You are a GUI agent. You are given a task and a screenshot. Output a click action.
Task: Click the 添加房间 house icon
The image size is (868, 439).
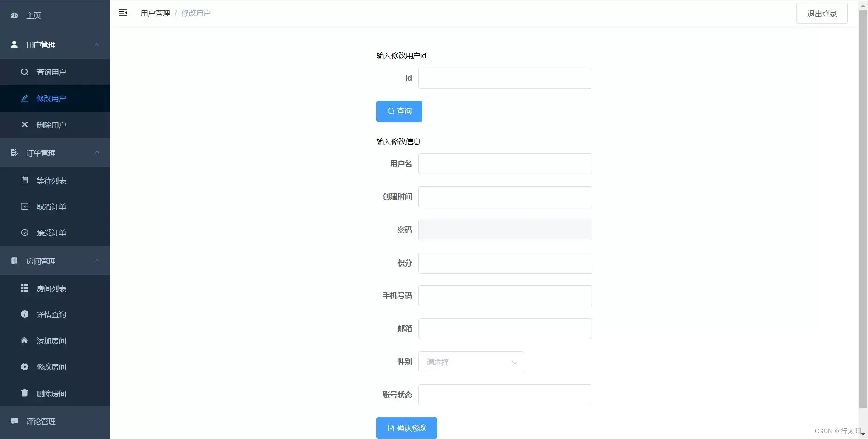pos(25,341)
